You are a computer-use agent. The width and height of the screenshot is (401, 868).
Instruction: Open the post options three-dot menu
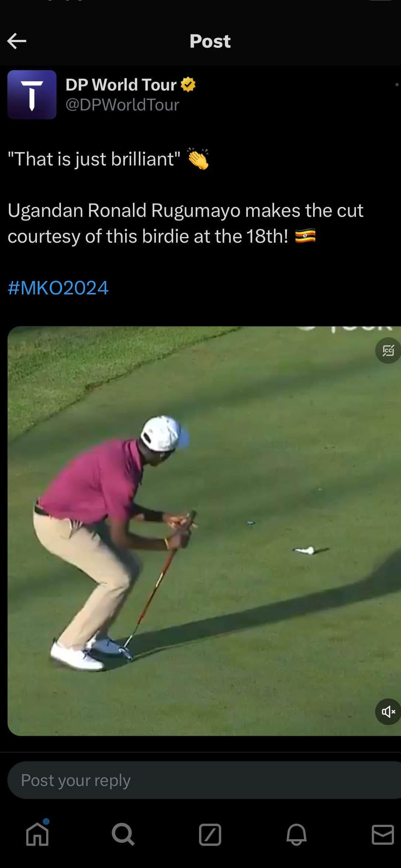[397, 85]
